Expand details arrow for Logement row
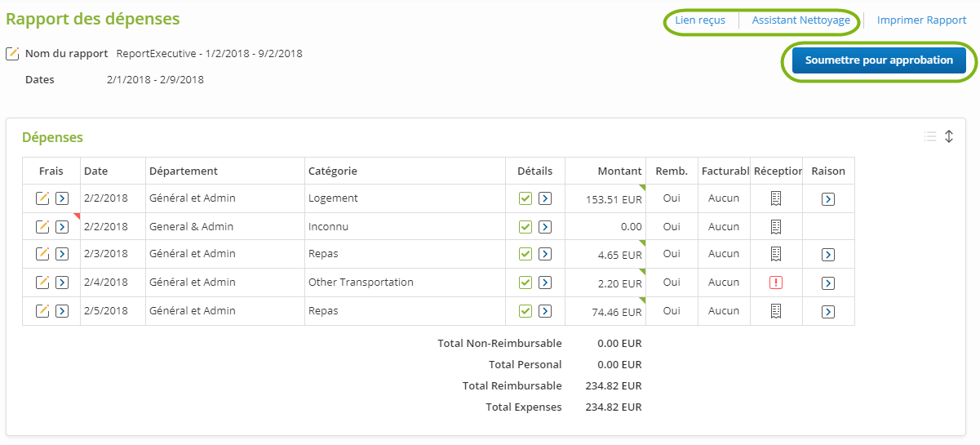Image resolution: width=980 pixels, height=445 pixels. 545,198
